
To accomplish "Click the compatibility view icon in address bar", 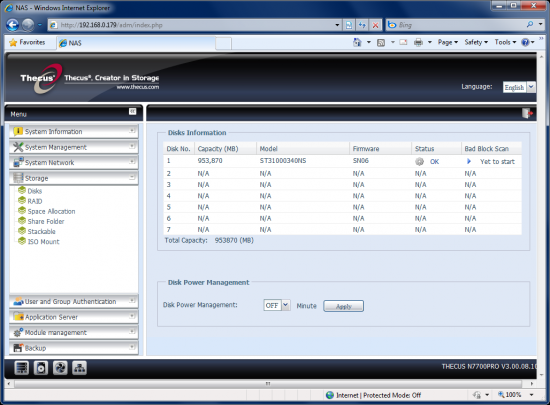I will click(x=349, y=25).
